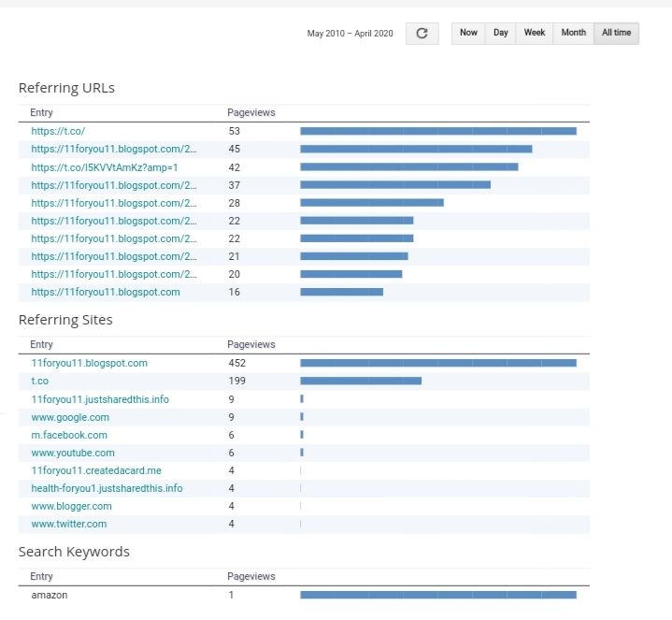672x620 pixels.
Task: Click the amazon search keyword entry
Action: (50, 595)
